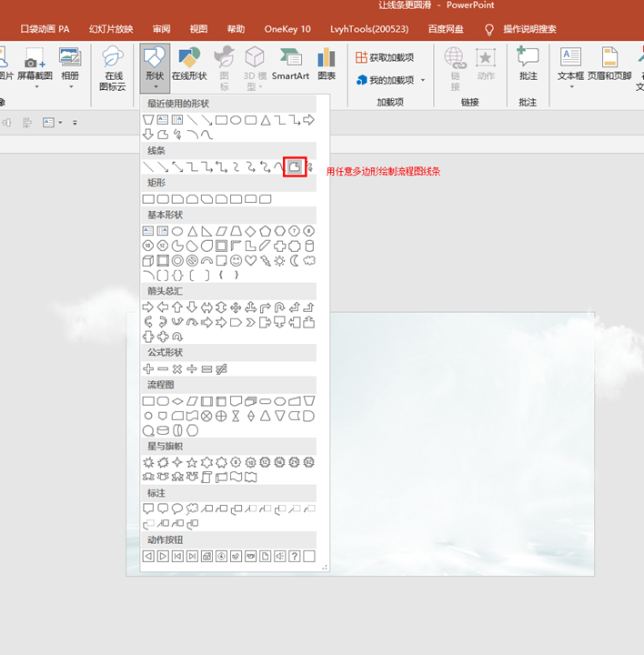The height and width of the screenshot is (655, 644).
Task: Select the Help action button with question mark
Action: tap(295, 556)
